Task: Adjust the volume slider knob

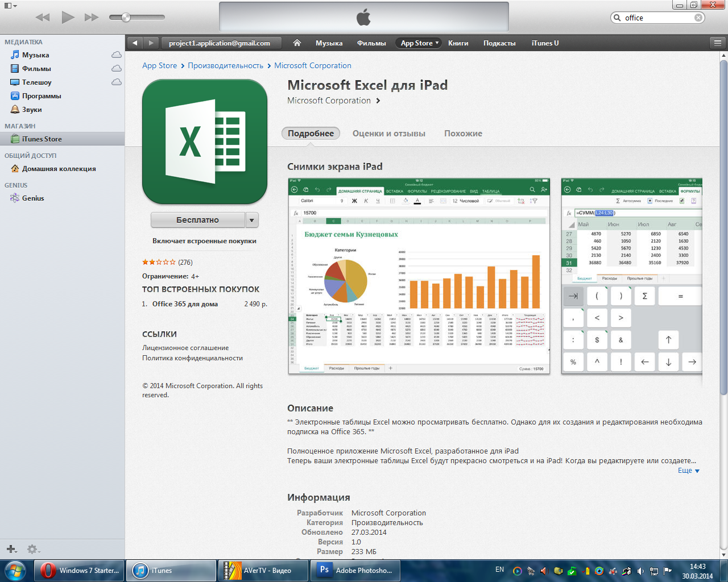Action: [126, 18]
